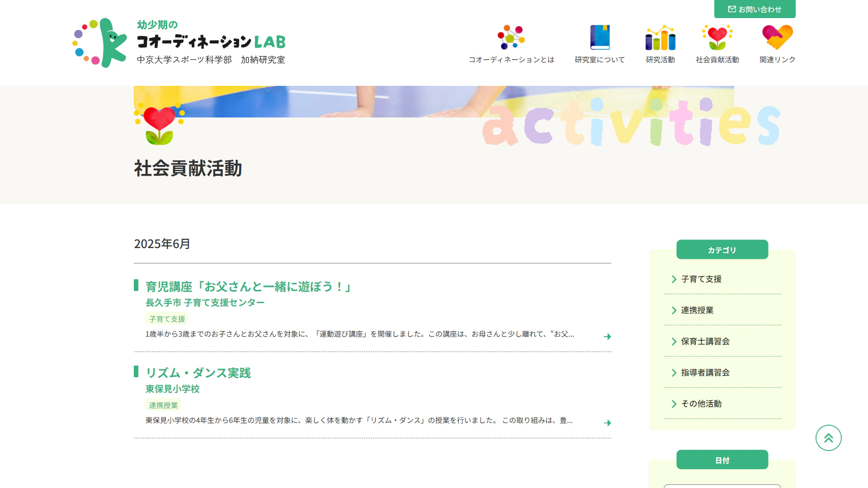Screen dimensions: 868x488
Task: Click the date dropdown box below 日付
Action: 722,486
